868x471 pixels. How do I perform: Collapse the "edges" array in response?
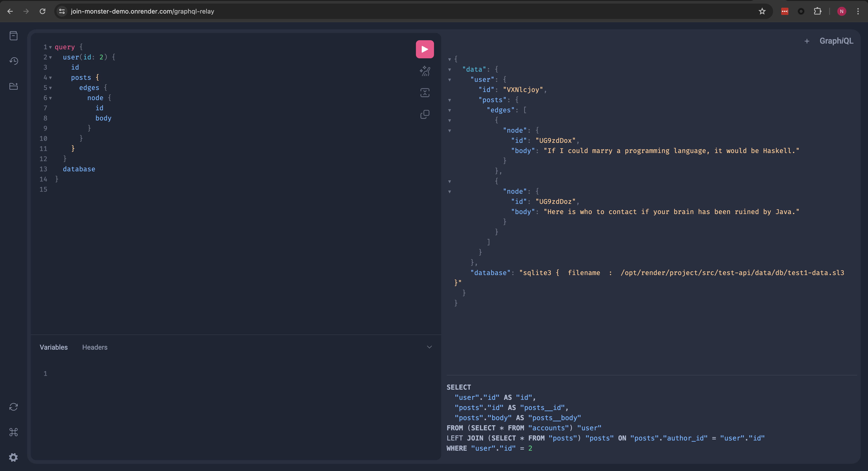(x=450, y=111)
